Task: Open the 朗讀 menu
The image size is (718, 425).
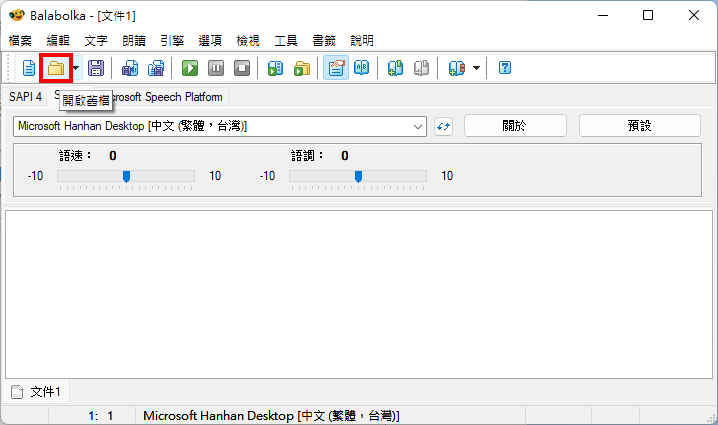Action: pos(134,41)
